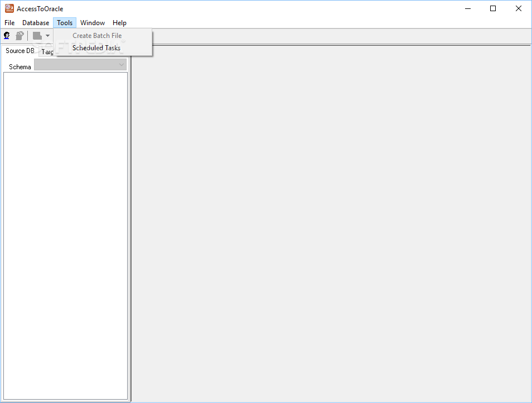
Task: Switch to the partially hidden Target tab
Action: (46, 52)
